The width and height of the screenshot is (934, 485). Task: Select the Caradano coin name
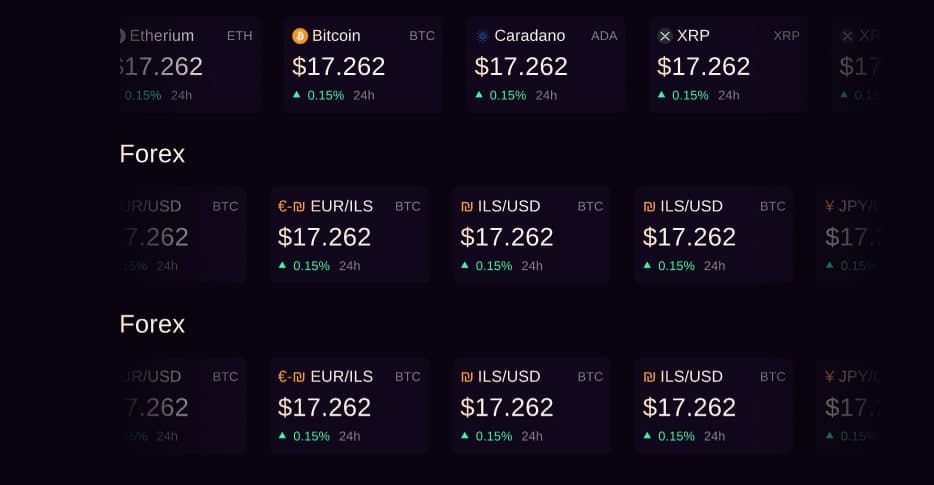[529, 36]
